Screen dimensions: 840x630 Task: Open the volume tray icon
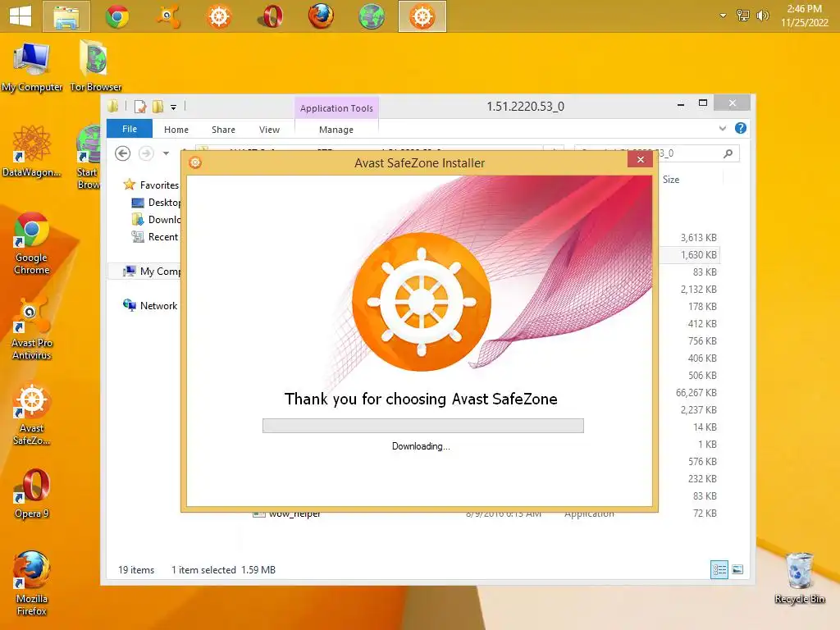click(x=762, y=16)
